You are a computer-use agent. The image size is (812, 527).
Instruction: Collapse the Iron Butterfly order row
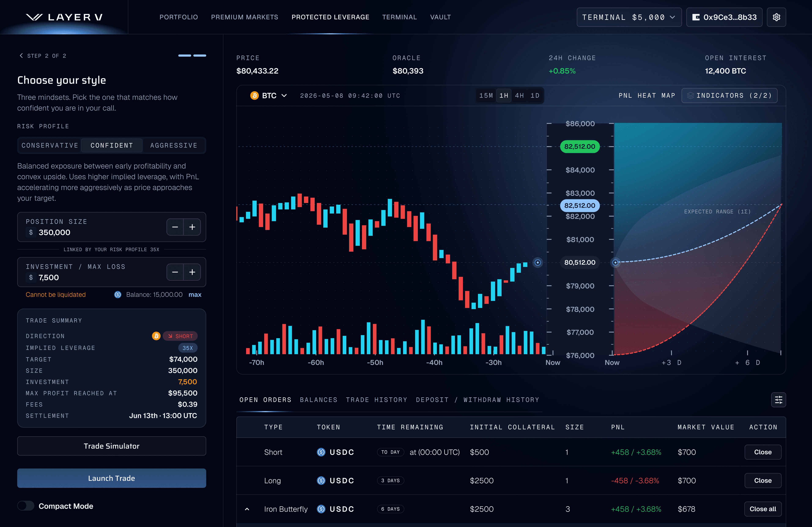click(247, 509)
